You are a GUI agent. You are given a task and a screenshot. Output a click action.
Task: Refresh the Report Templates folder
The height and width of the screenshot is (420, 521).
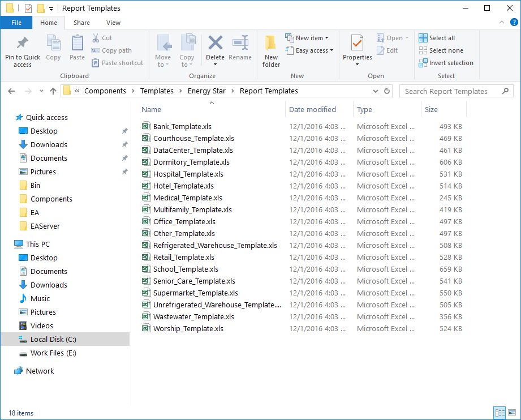[387, 91]
